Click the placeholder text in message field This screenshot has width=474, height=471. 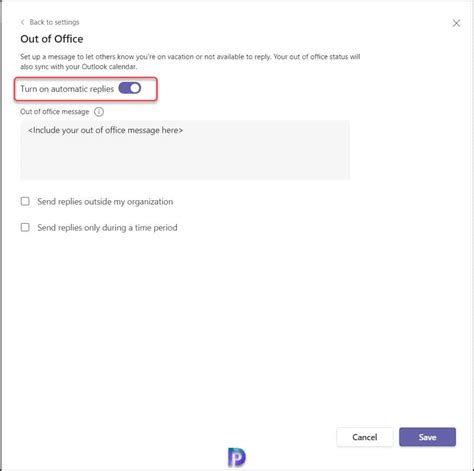click(105, 130)
